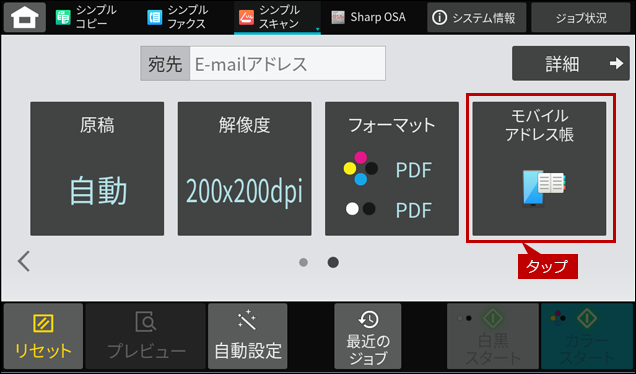Tap the モバイルアドレス帳 phone book icon

544,188
